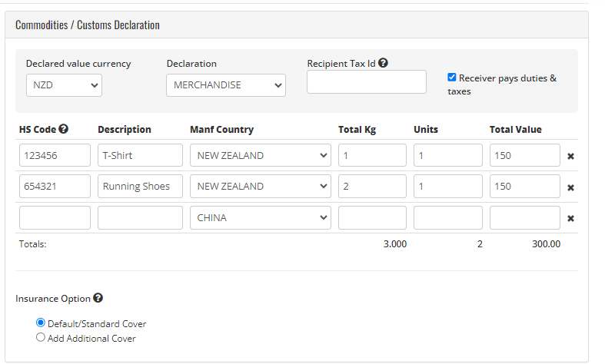Click the empty Total Value field
The height and width of the screenshot is (364, 605).
[x=525, y=218]
